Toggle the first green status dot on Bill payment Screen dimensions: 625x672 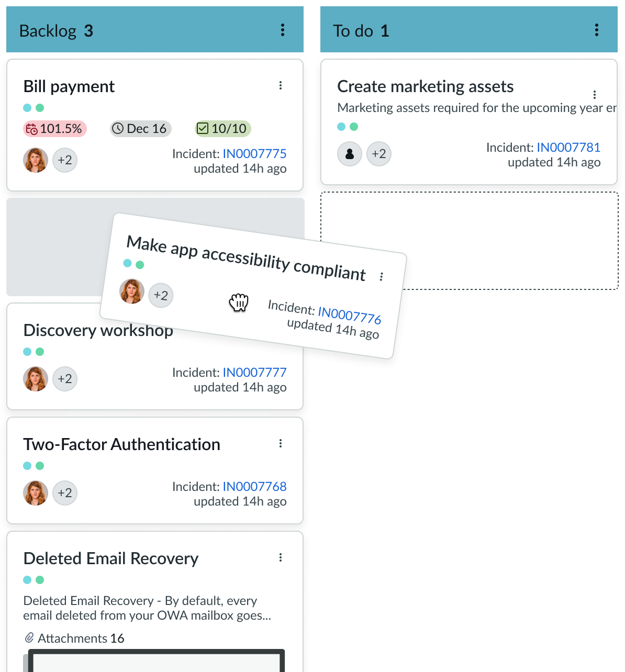coord(27,108)
